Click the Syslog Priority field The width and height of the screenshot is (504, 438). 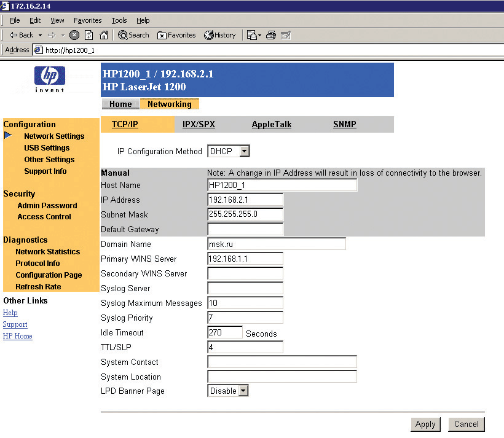pos(245,318)
